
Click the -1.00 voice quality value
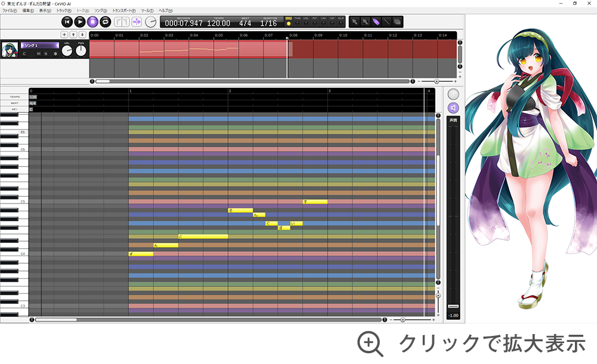pyautogui.click(x=453, y=315)
